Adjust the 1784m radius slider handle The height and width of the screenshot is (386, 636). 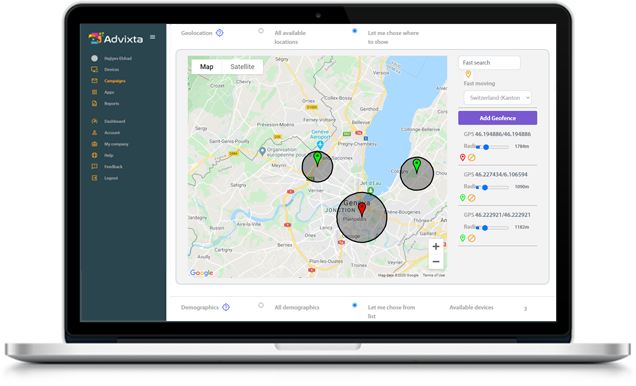click(x=486, y=147)
